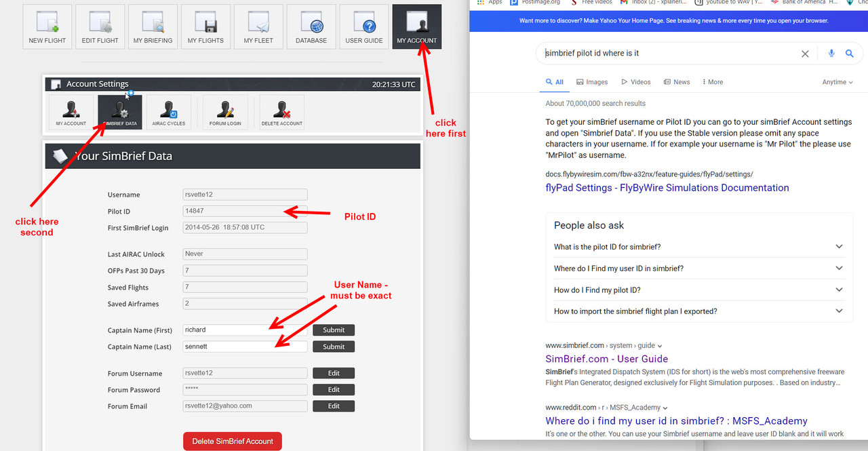Image resolution: width=868 pixels, height=451 pixels.
Task: Open Bank of America bookmark
Action: click(x=804, y=2)
